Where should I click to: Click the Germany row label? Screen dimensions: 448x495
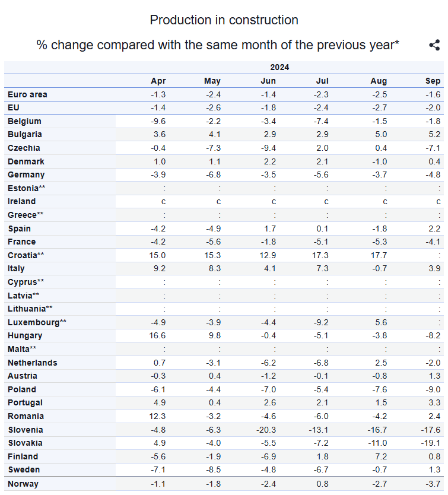click(26, 174)
